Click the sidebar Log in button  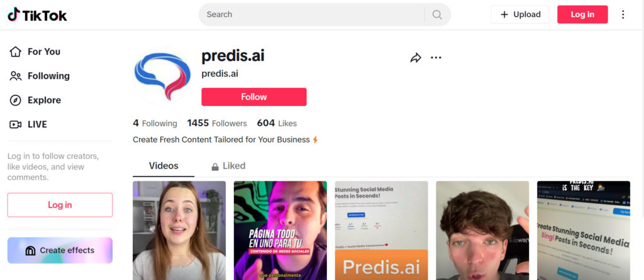[x=60, y=205]
